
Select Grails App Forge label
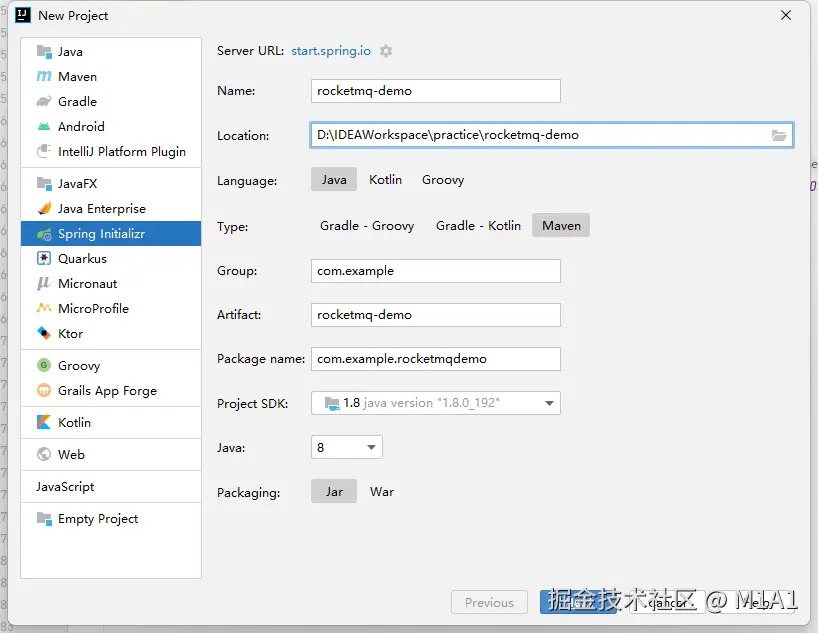[x=107, y=390]
